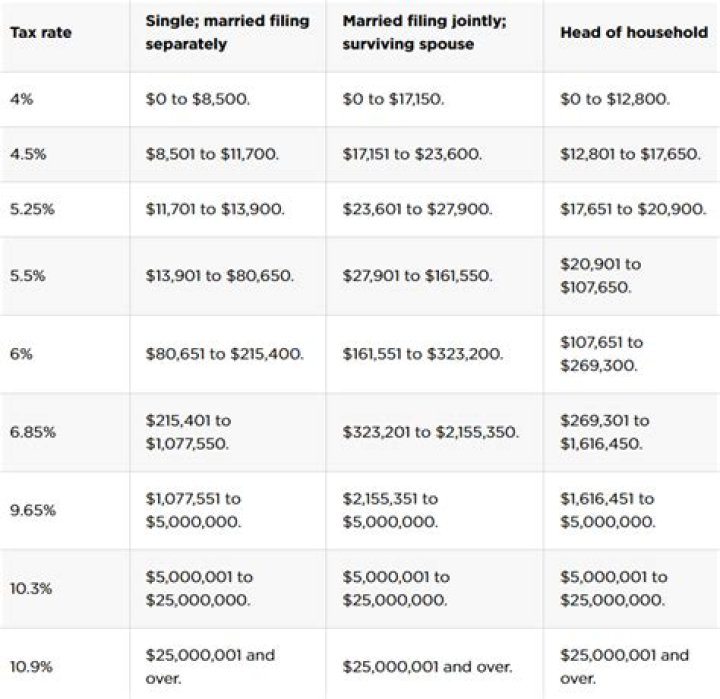
Task: Click the 4% tax rate cell
Action: tap(22, 99)
